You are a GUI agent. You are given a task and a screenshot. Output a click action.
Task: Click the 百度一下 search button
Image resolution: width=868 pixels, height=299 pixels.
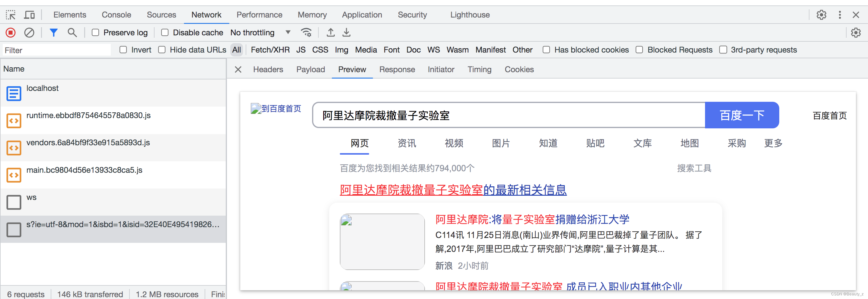tap(742, 115)
